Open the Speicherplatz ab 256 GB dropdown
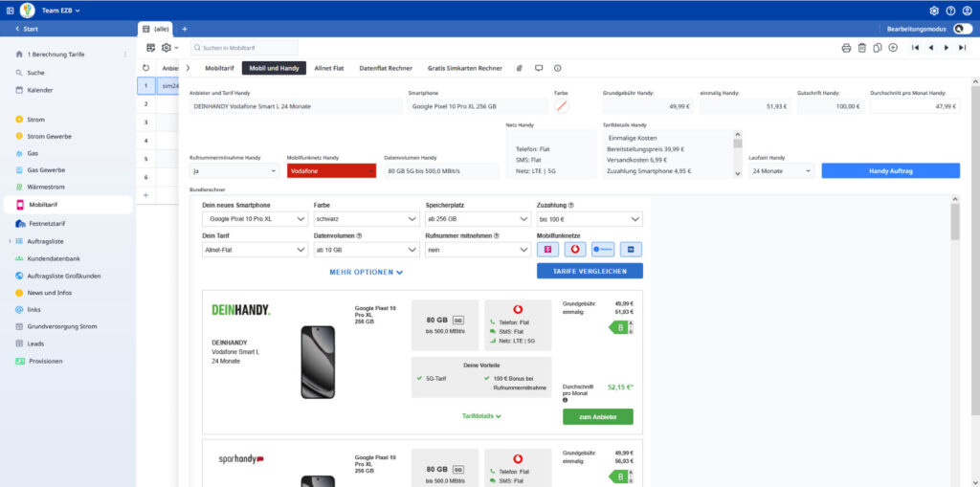Screen dimensions: 980x487 coord(479,219)
